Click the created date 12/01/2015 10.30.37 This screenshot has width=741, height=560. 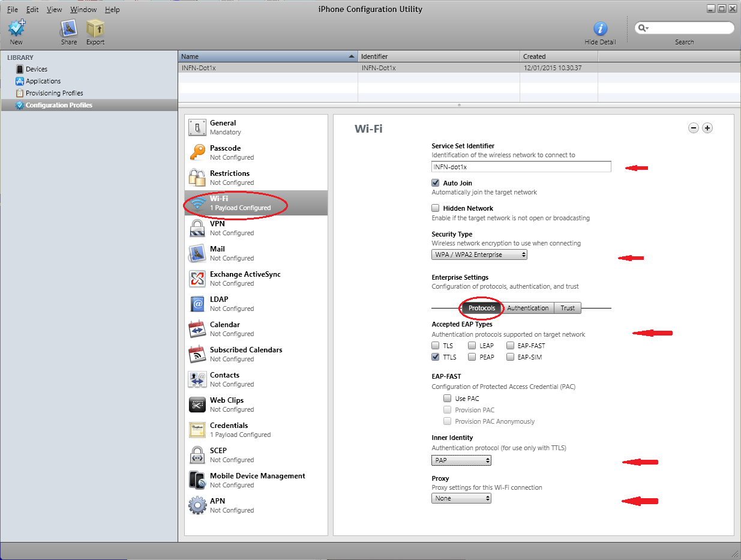[x=552, y=68]
